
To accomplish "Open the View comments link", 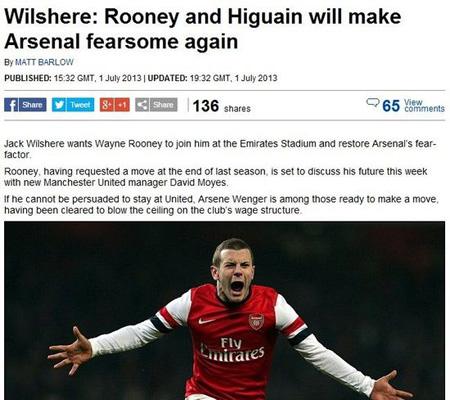I will click(x=424, y=106).
